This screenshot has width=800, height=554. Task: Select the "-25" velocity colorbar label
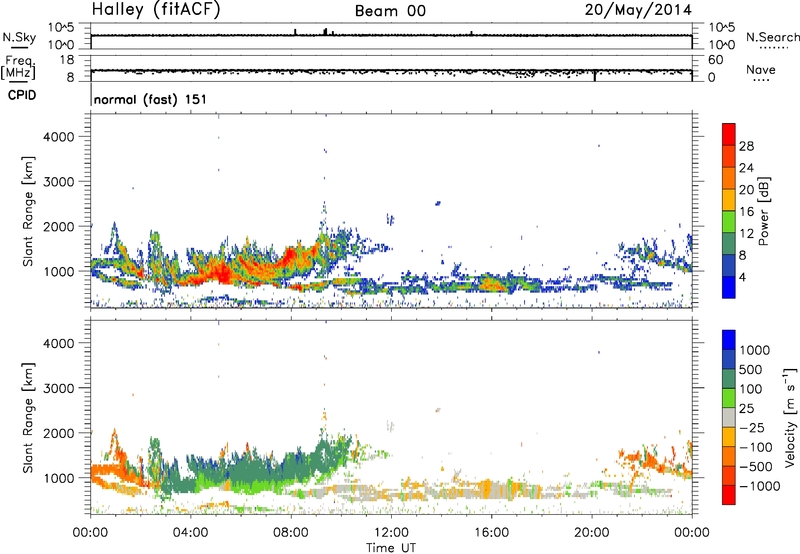click(x=752, y=428)
